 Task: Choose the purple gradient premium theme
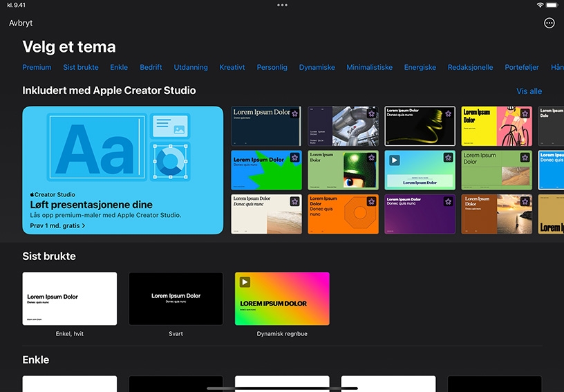point(420,214)
